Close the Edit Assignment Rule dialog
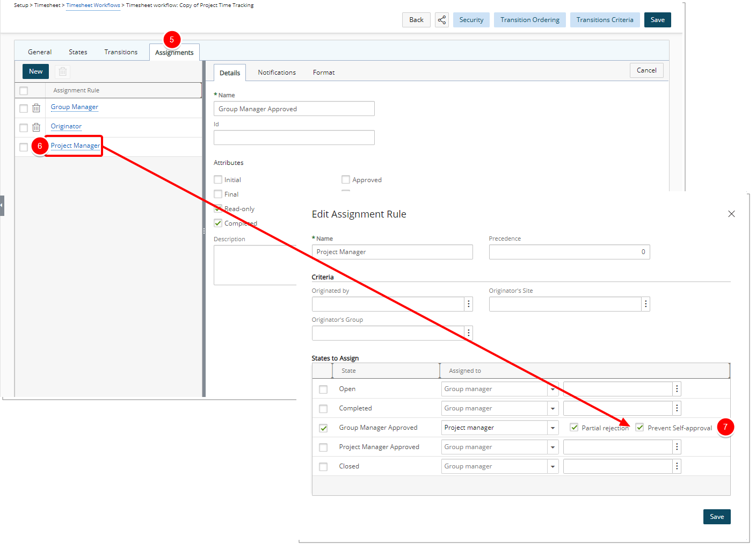The width and height of the screenshot is (756, 549). point(731,214)
